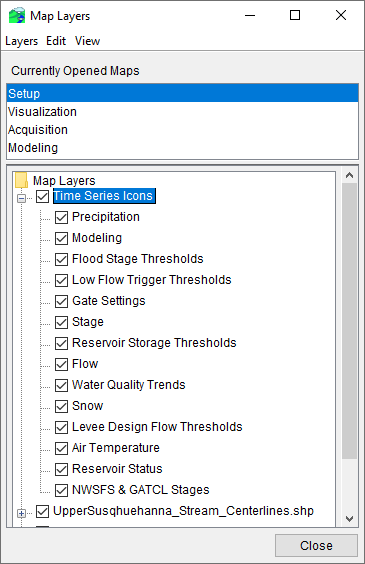The height and width of the screenshot is (564, 365).
Task: Uncheck the Flow layer checkbox
Action: 61,364
